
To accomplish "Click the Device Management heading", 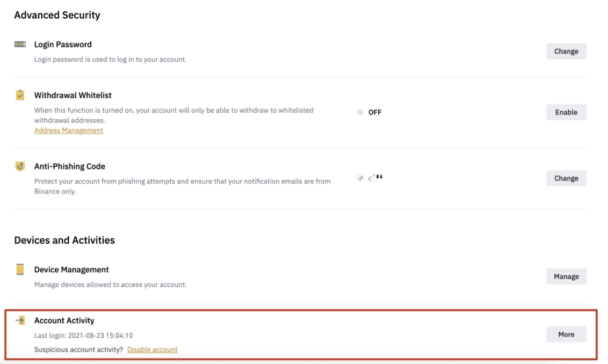I will [x=71, y=270].
